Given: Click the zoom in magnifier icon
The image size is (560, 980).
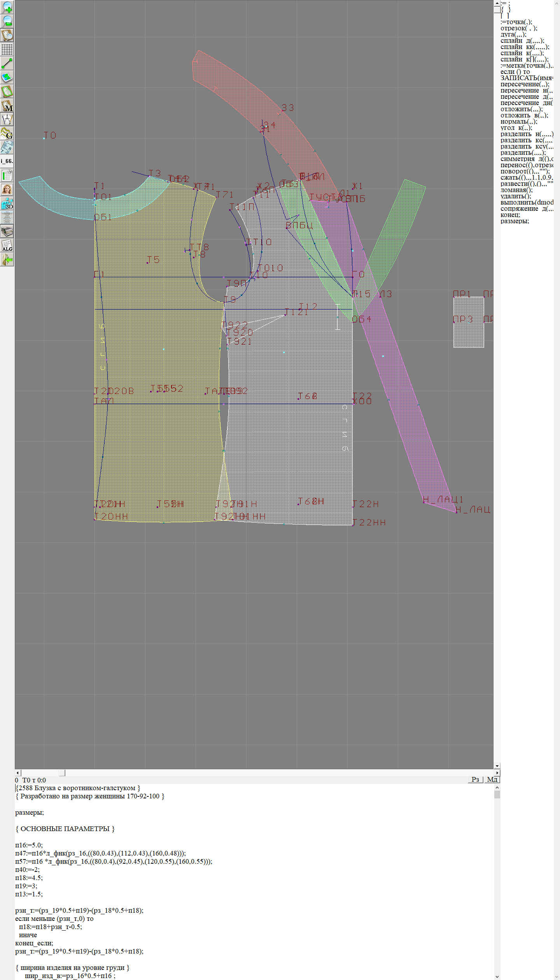Looking at the screenshot, I should pyautogui.click(x=7, y=7).
